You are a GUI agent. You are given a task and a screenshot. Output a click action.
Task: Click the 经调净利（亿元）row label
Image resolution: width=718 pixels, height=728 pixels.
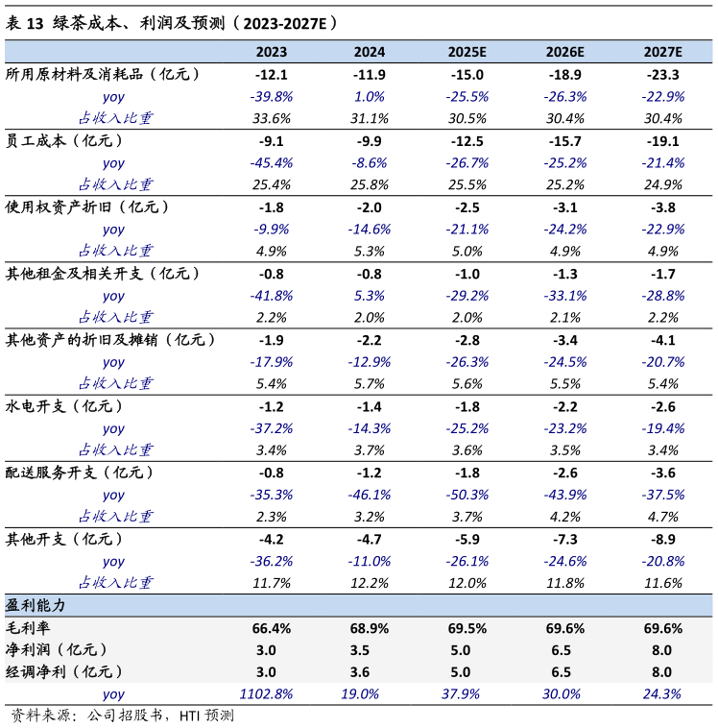pos(64,672)
